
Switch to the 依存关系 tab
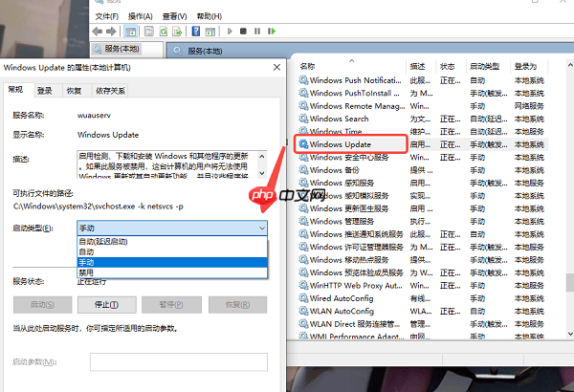click(x=110, y=91)
